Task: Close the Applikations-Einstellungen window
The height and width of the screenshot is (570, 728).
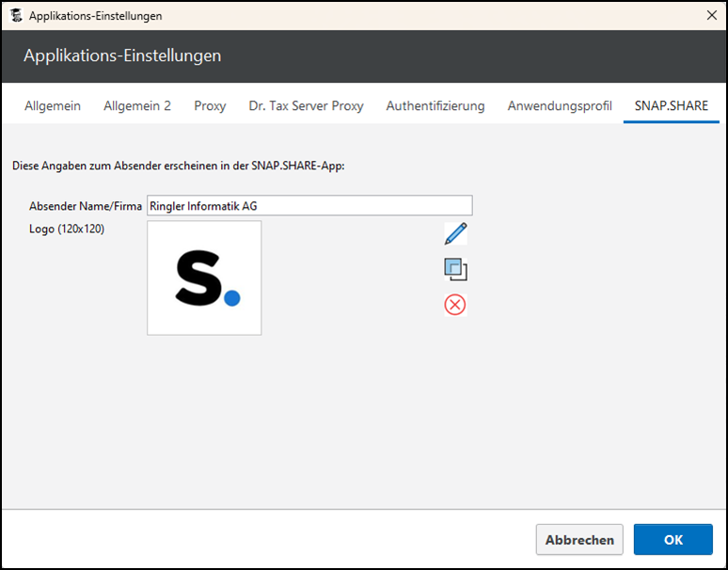Action: [x=711, y=15]
